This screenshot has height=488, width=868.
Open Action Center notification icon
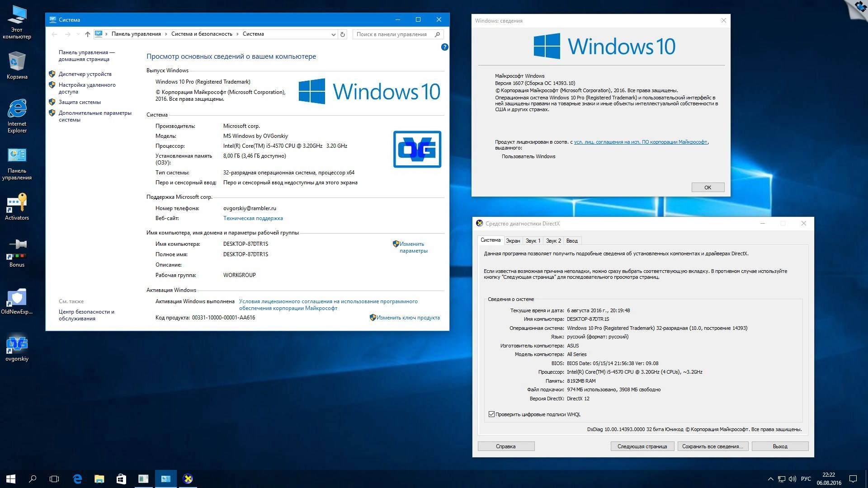click(853, 479)
